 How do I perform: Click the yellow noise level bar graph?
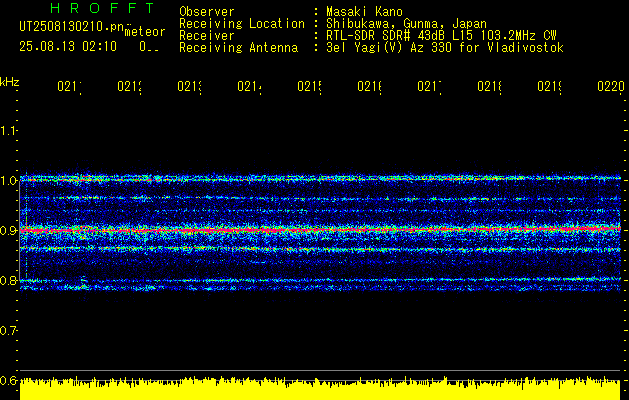coord(320,388)
